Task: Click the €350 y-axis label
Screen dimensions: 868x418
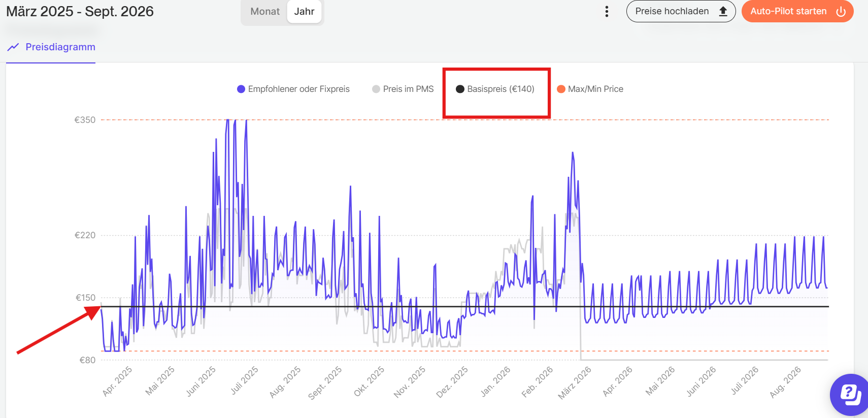Action: click(x=85, y=120)
